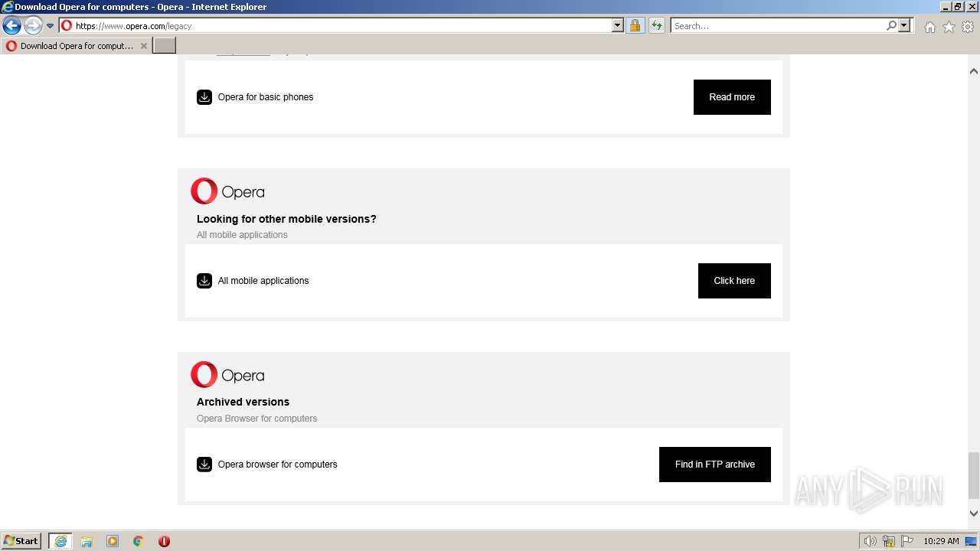Click the security lock icon
The height and width of the screenshot is (551, 980).
[635, 25]
